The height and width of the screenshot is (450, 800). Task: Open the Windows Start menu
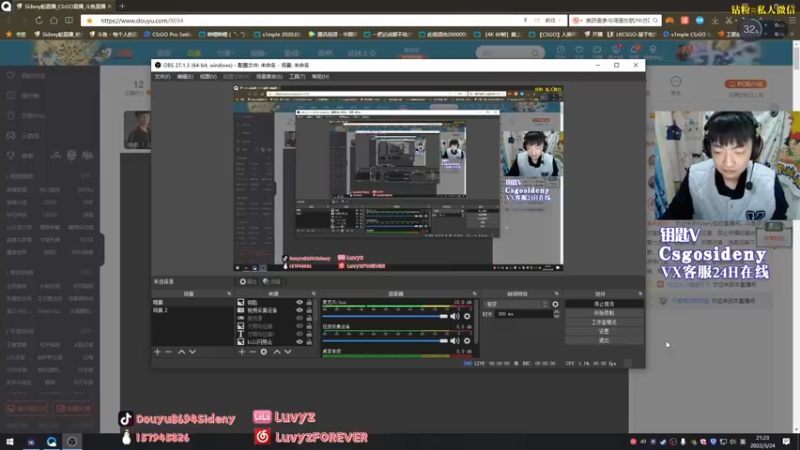10,441
